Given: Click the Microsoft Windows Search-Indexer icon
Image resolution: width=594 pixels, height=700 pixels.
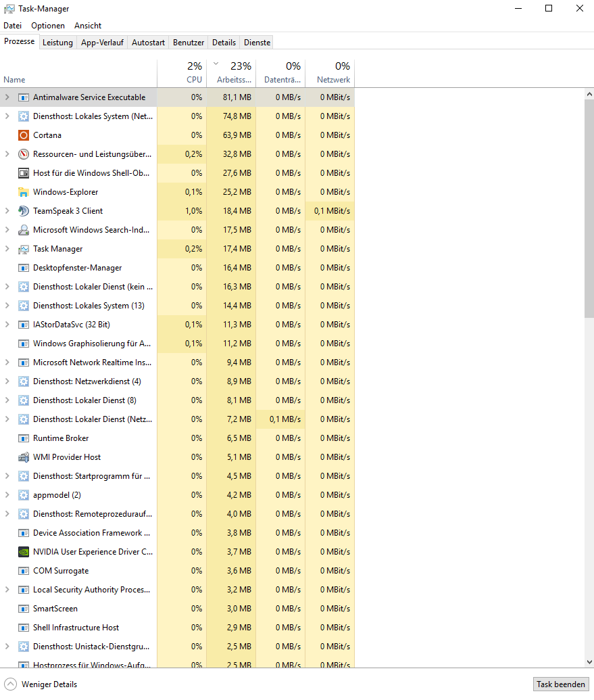Looking at the screenshot, I should tap(24, 230).
